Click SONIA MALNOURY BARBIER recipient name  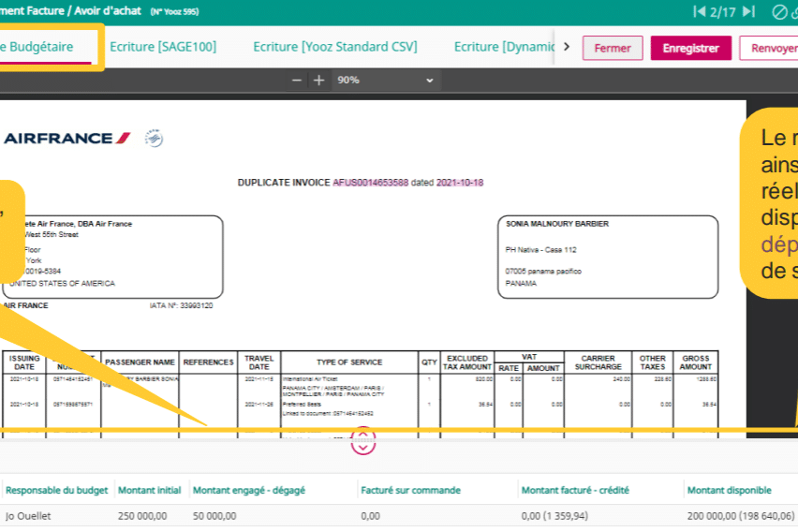(x=556, y=224)
